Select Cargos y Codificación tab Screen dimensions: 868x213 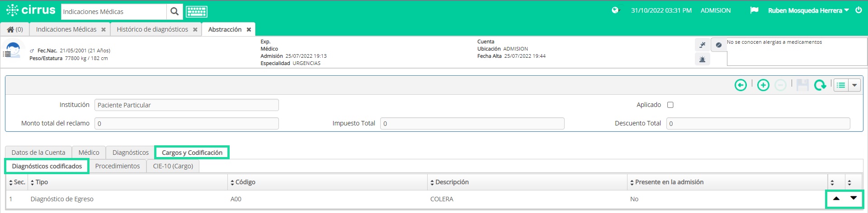point(192,153)
